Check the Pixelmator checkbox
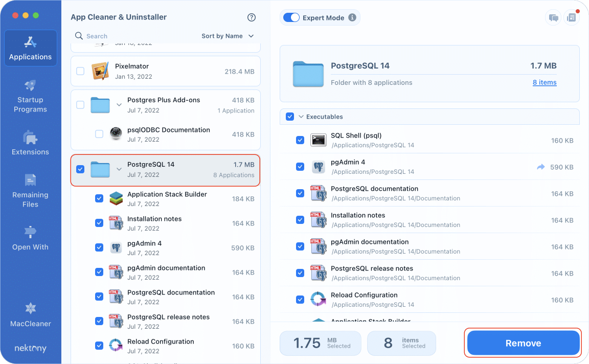 click(x=80, y=71)
